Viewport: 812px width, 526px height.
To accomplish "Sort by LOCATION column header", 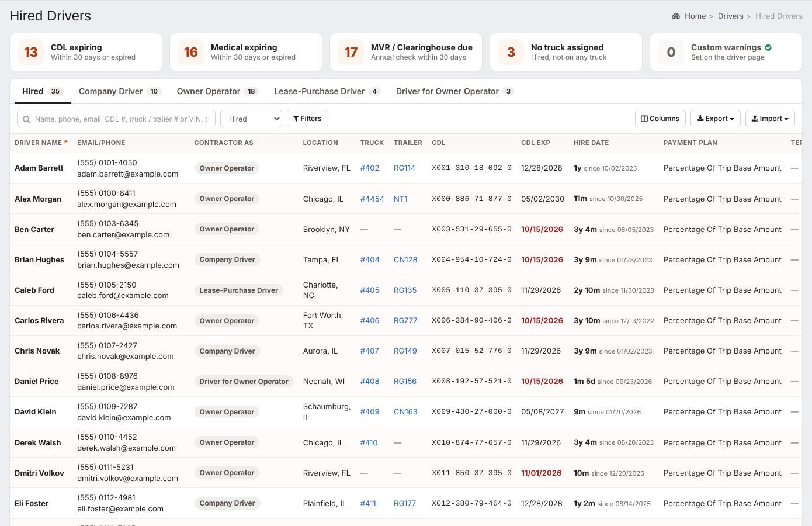I will point(320,143).
